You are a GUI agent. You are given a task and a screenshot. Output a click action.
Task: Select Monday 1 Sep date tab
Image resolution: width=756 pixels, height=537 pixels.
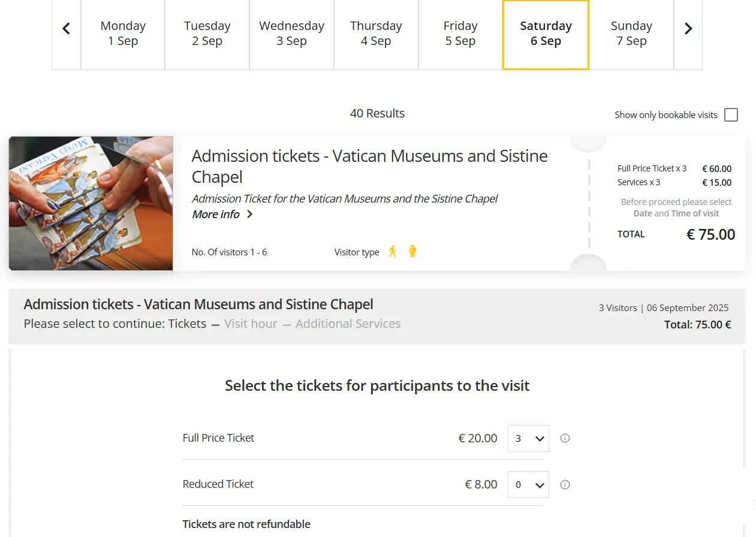123,34
